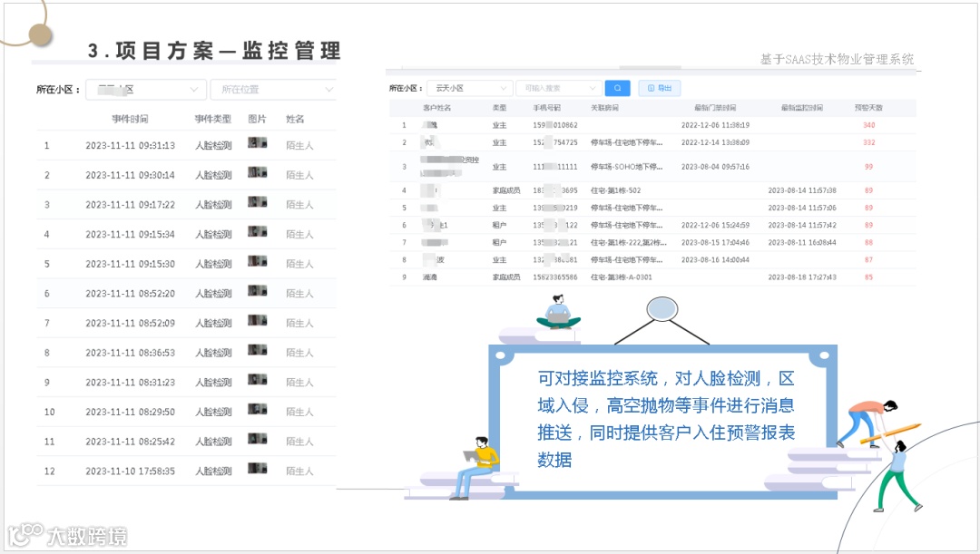
Task: Click the 姓名 column header
Action: (x=295, y=119)
